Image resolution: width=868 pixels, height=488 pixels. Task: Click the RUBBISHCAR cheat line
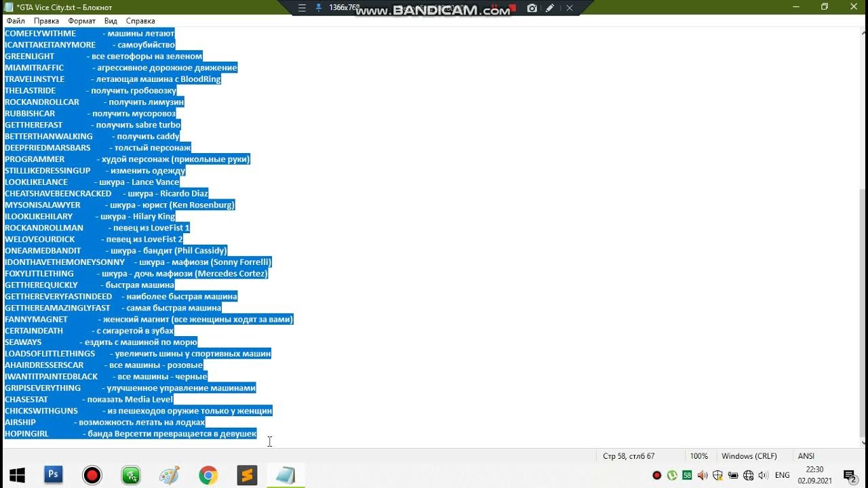click(x=90, y=114)
